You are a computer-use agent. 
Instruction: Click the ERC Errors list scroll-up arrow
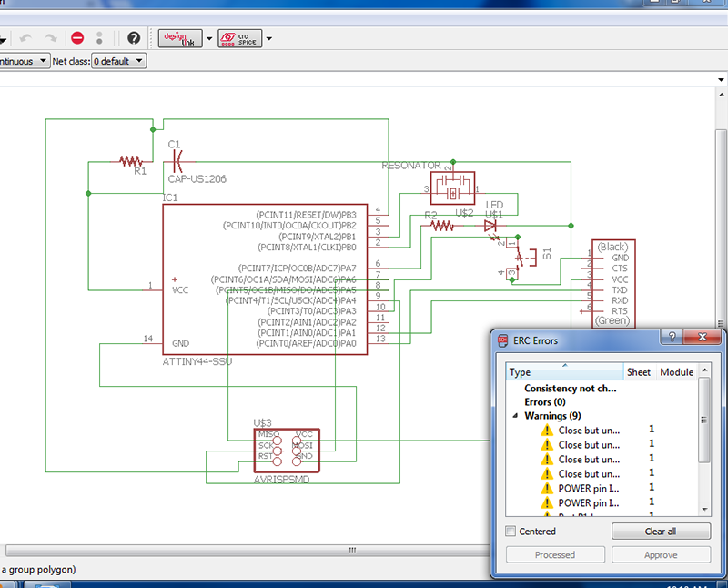(704, 370)
